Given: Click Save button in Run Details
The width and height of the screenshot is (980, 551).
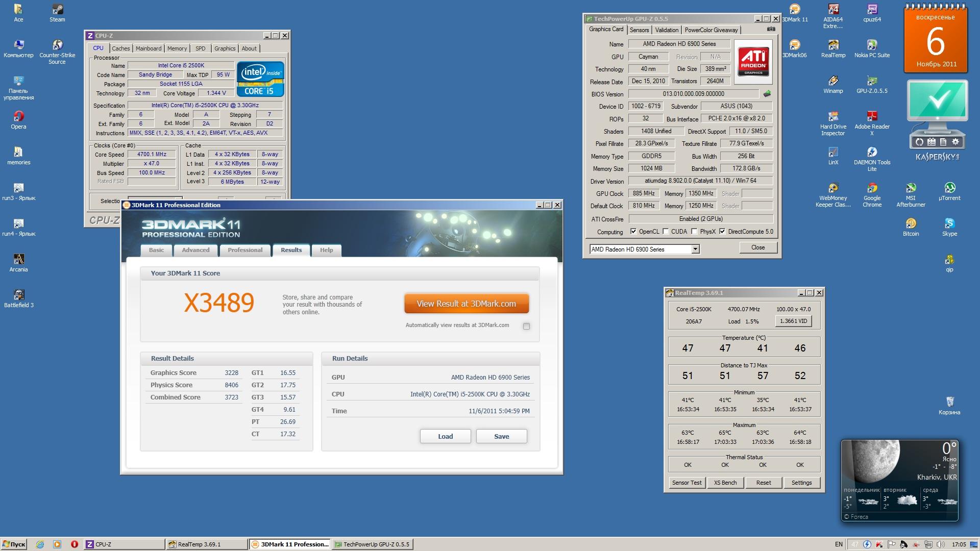Looking at the screenshot, I should pos(501,436).
